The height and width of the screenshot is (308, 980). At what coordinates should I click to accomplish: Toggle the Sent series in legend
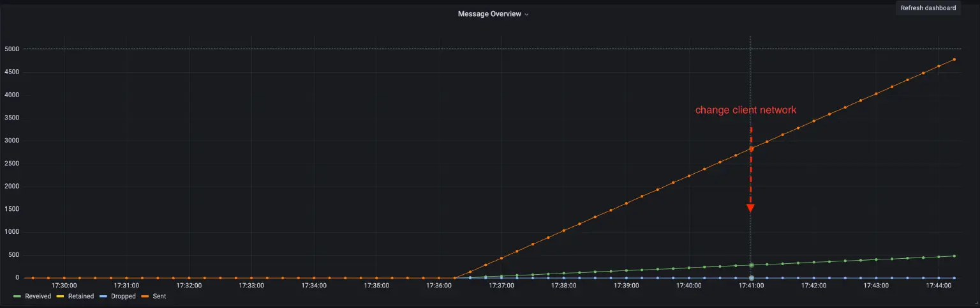[159, 296]
